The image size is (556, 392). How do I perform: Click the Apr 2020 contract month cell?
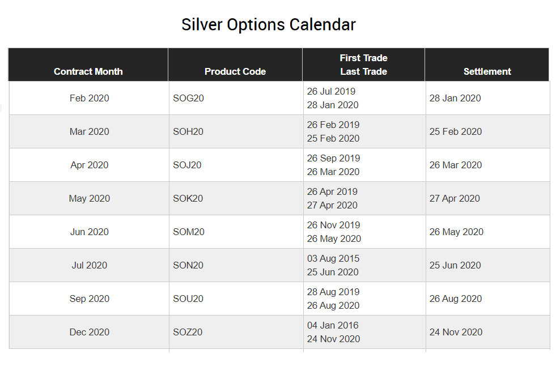coord(90,165)
